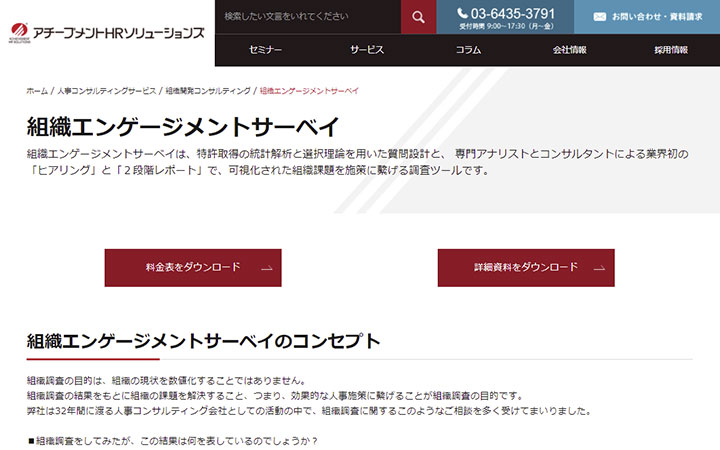Open 組織開発コンサルティング breadcrumb

point(208,91)
